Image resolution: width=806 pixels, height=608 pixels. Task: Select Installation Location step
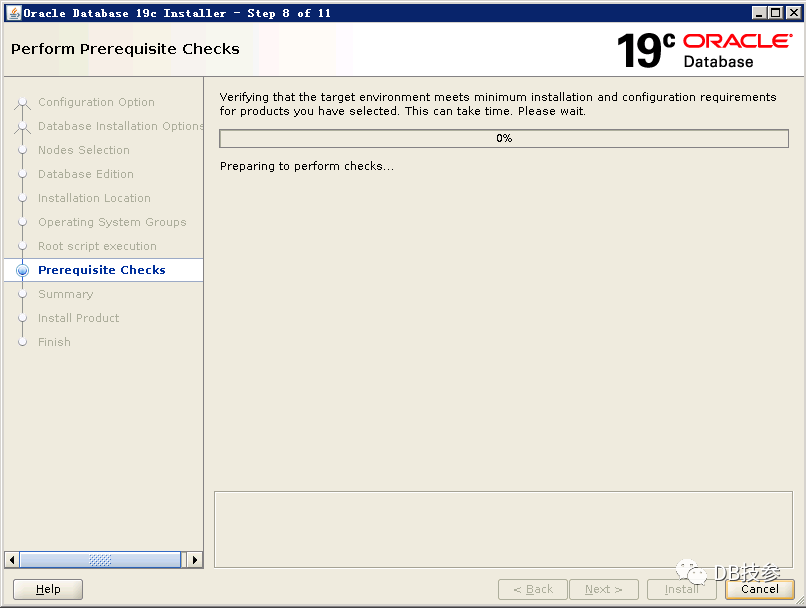94,198
